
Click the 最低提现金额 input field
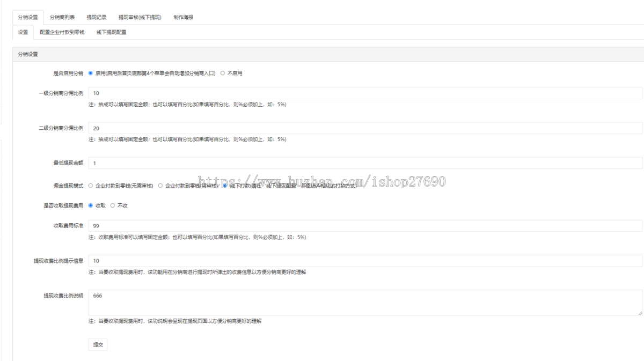[365, 163]
